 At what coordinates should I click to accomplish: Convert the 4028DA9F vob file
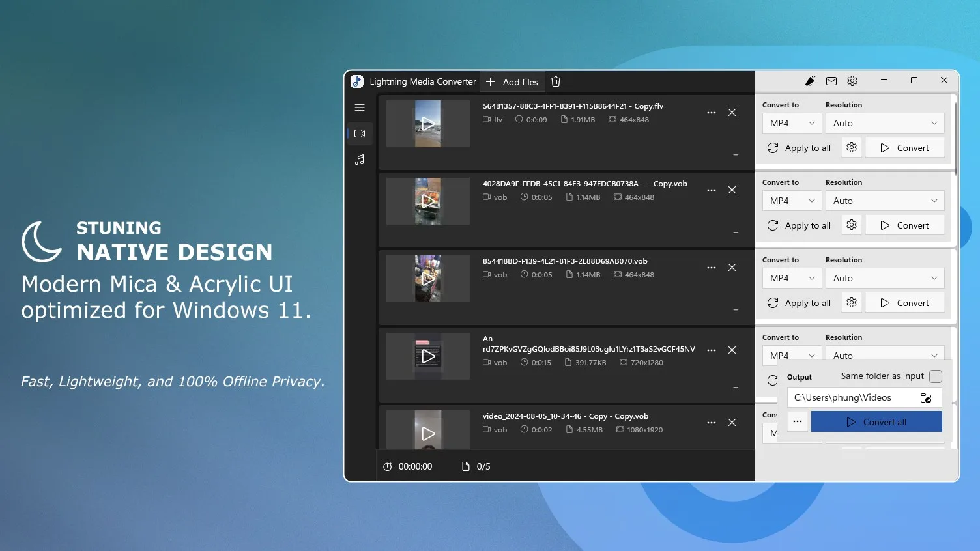904,225
